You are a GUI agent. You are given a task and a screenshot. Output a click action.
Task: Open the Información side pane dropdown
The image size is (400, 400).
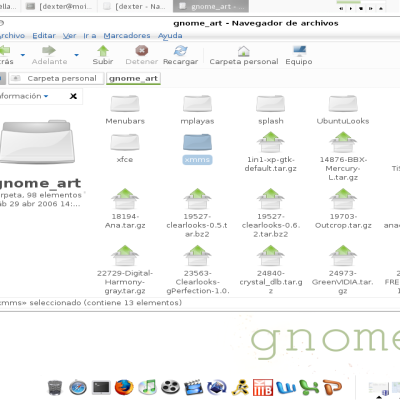(x=24, y=96)
